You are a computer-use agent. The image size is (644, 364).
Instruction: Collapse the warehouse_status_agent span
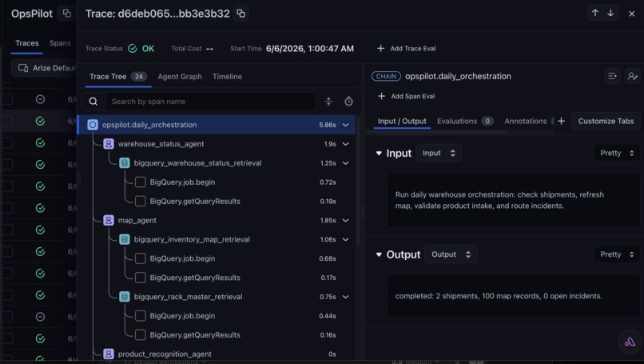tap(346, 144)
